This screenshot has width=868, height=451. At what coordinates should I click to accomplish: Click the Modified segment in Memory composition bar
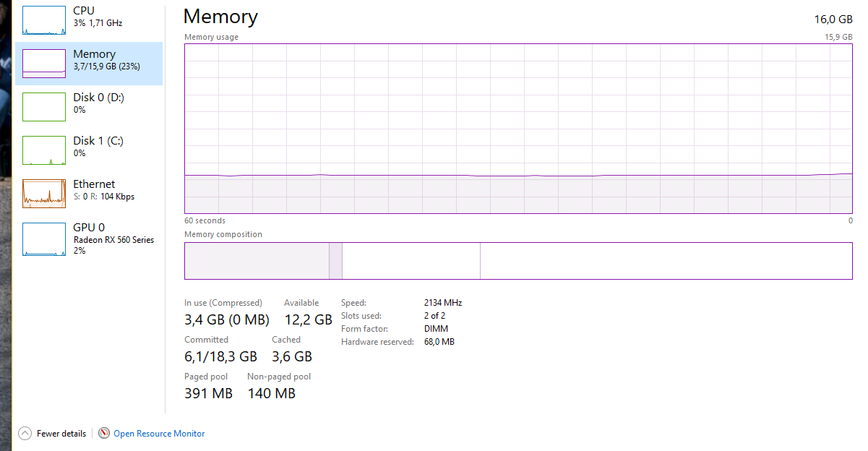[x=335, y=261]
